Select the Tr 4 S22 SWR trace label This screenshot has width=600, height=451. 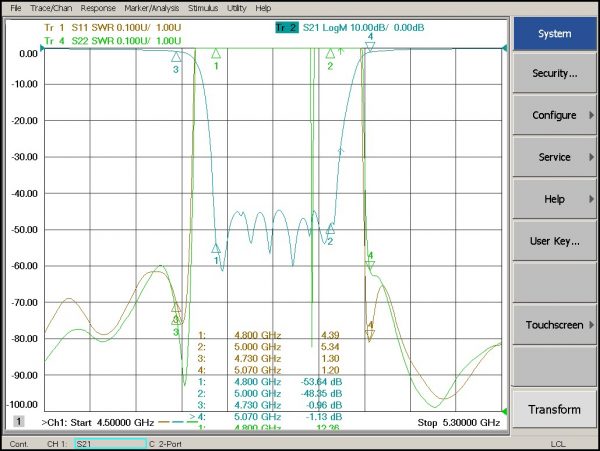(x=112, y=41)
